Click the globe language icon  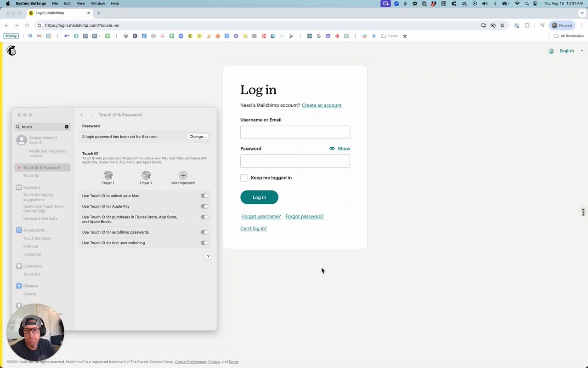click(551, 51)
